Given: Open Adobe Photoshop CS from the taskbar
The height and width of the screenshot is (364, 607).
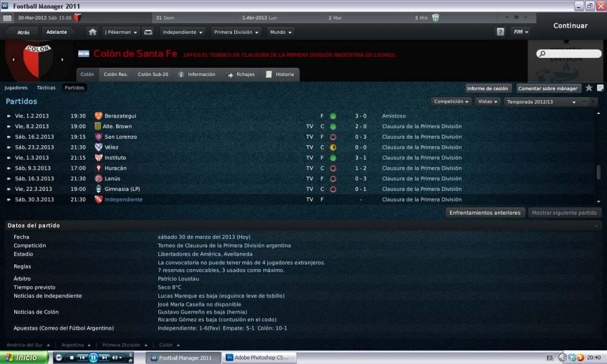Looking at the screenshot, I should pyautogui.click(x=258, y=357).
